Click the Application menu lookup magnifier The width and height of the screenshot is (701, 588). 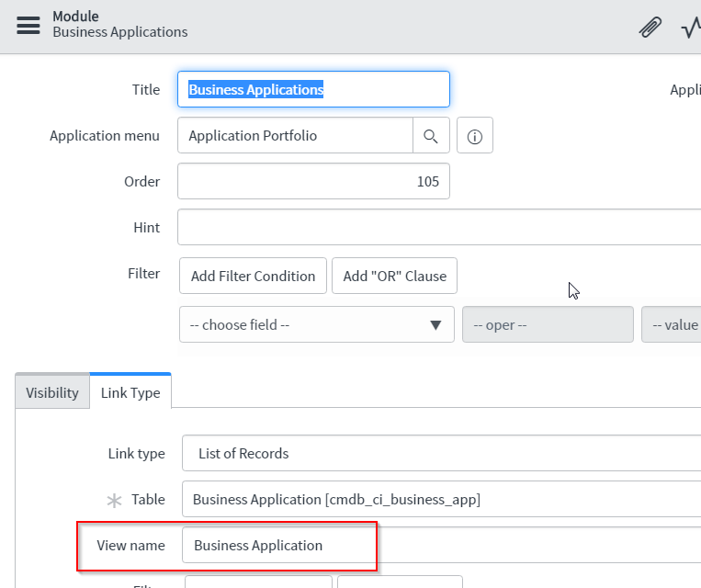point(431,135)
